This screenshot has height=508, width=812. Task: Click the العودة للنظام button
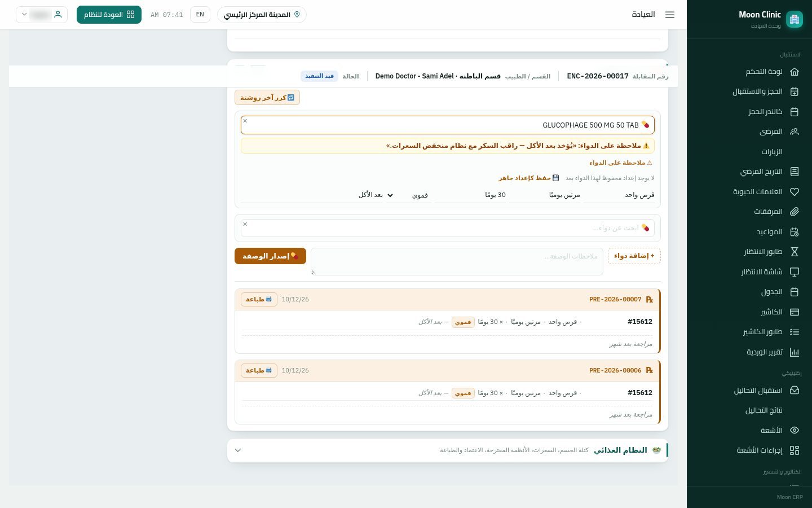click(x=109, y=15)
